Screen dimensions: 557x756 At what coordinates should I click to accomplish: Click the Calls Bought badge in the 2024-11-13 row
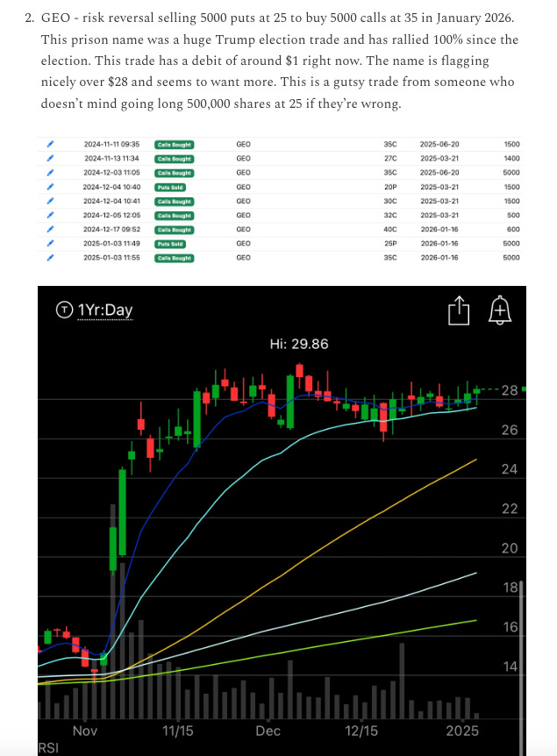point(174,159)
